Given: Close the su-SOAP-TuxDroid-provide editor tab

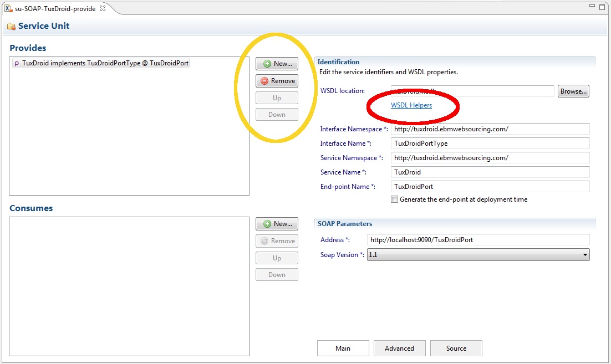Looking at the screenshot, I should click(102, 8).
